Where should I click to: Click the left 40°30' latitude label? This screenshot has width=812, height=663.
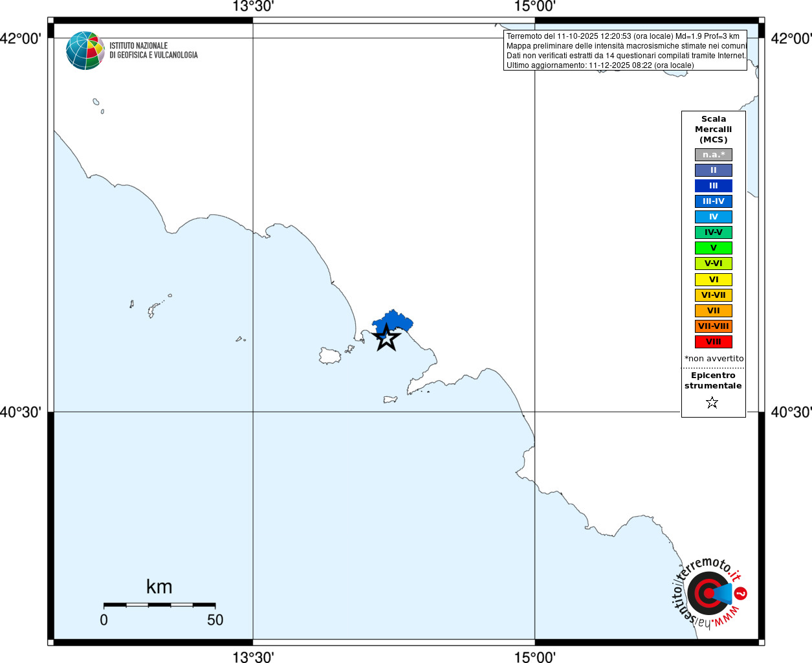21,412
